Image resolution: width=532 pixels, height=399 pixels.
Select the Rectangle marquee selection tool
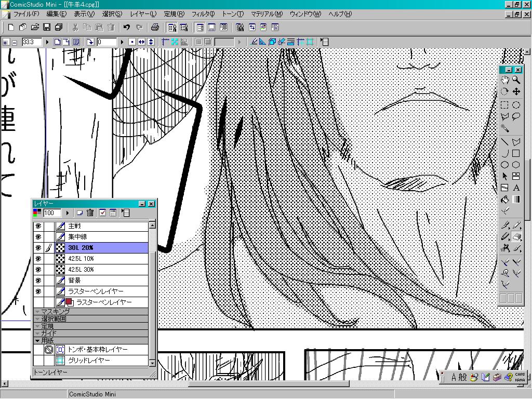point(505,105)
